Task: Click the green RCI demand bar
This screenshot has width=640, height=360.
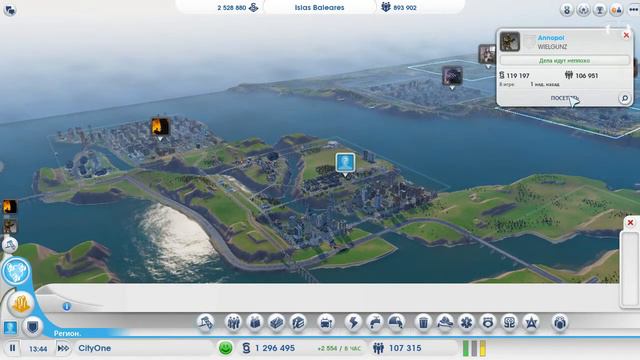Action: [466, 348]
